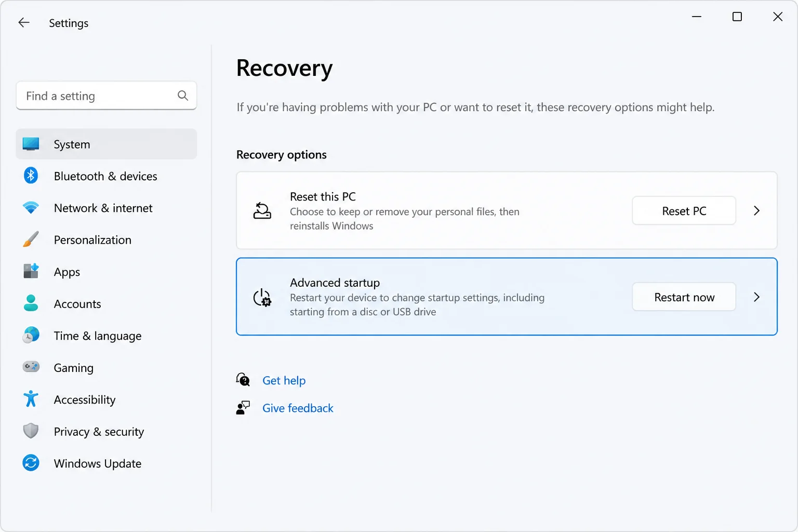The height and width of the screenshot is (532, 798).
Task: Open Windows Update page
Action: point(107,463)
